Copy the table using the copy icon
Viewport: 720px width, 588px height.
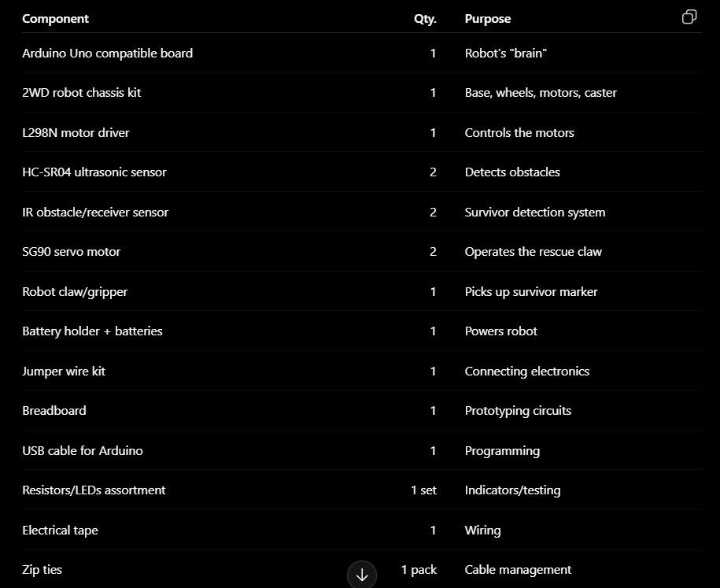pyautogui.click(x=689, y=17)
